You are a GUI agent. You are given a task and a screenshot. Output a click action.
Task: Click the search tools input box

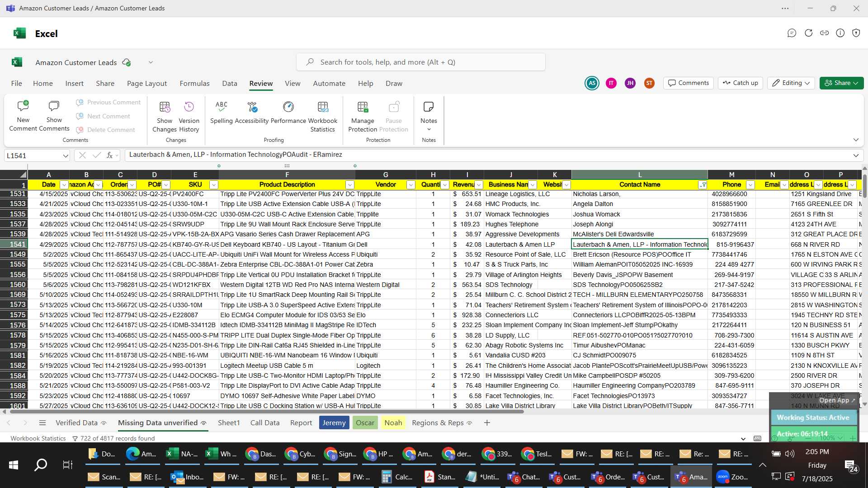pos(420,62)
